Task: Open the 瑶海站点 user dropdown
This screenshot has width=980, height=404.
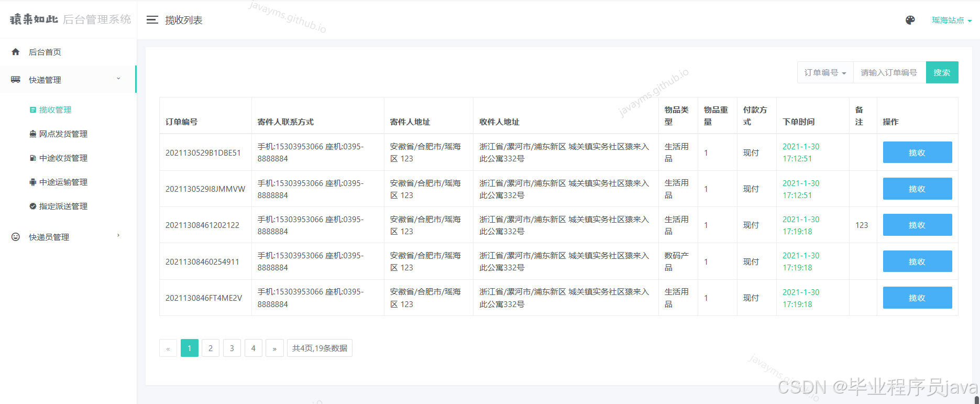Action: [x=952, y=20]
